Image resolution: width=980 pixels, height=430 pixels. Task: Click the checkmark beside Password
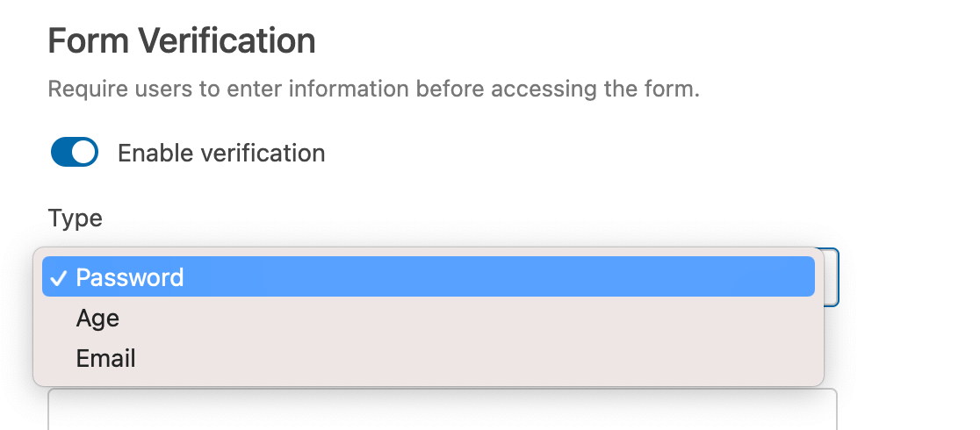58,278
